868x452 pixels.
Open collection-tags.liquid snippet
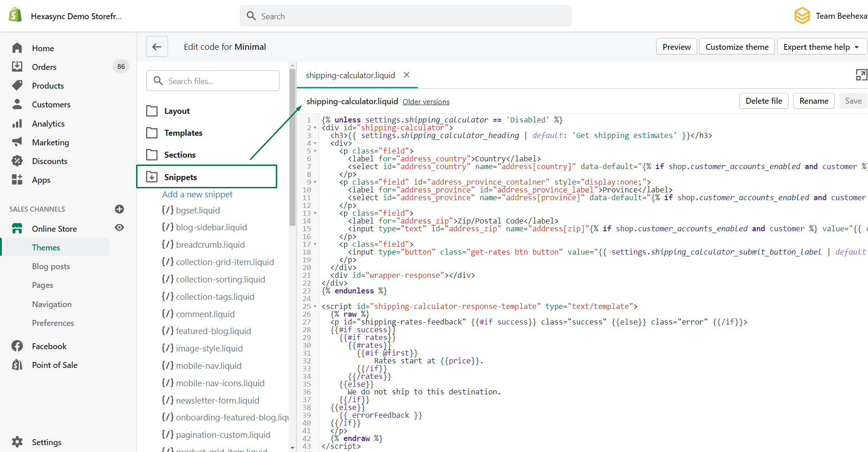pos(208,297)
